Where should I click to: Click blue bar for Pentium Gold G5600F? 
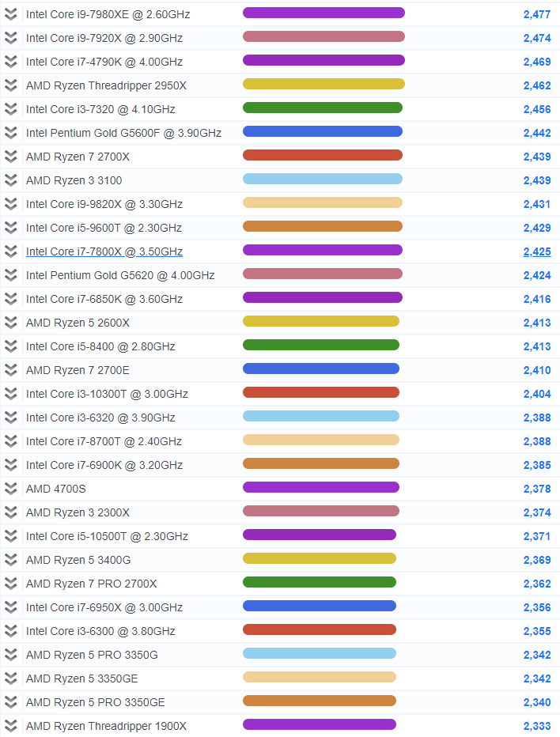[x=323, y=131]
